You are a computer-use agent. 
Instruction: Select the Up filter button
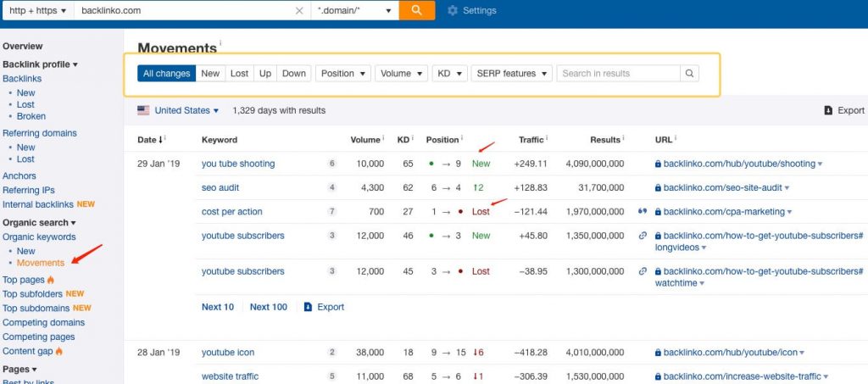pos(265,74)
